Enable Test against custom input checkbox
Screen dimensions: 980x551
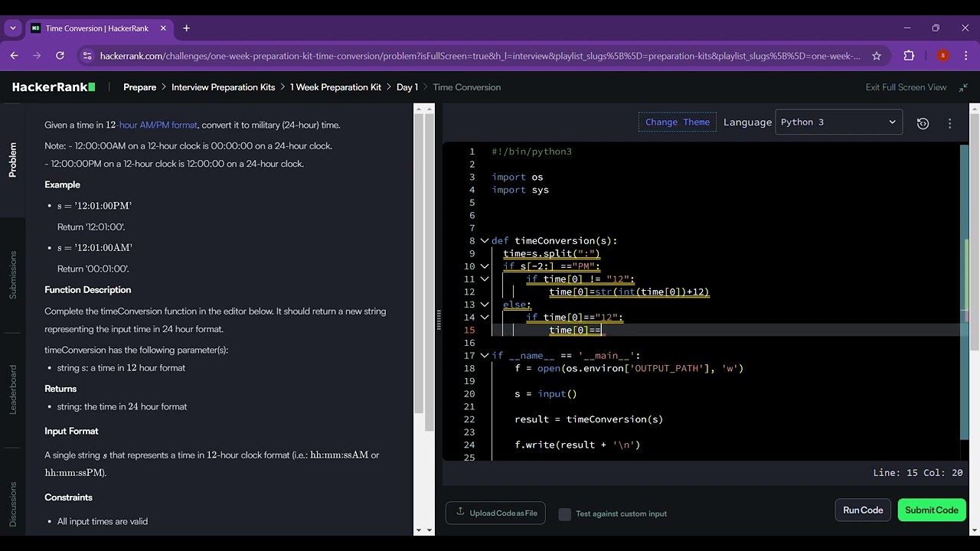[x=565, y=514]
